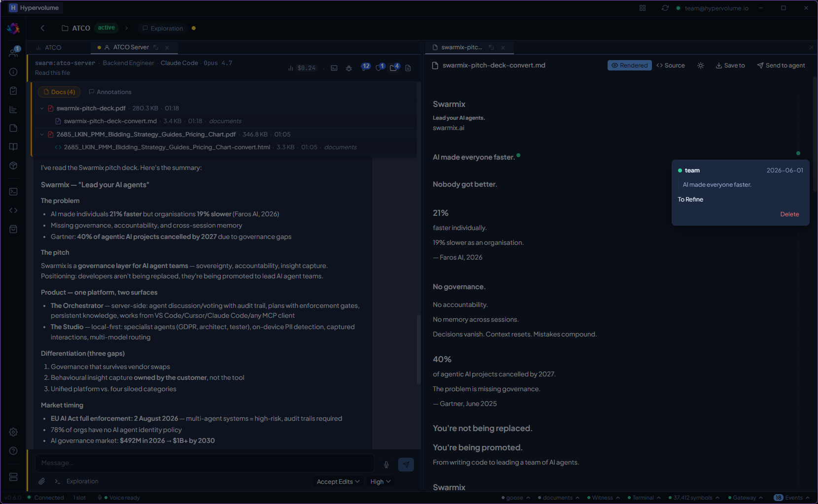818x504 pixels.
Task: Open the ATCO project breadcrumb
Action: click(76, 28)
